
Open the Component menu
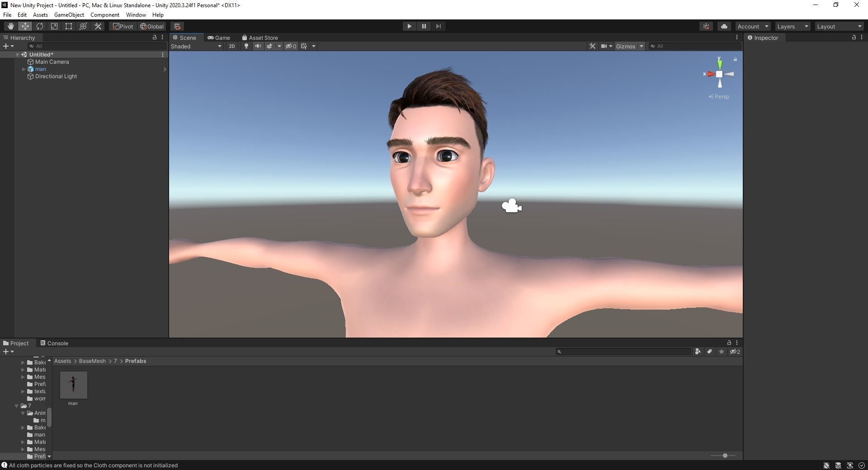click(x=104, y=15)
